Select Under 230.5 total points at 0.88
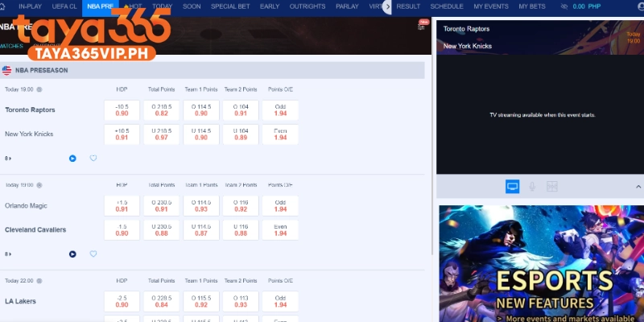Image resolution: width=644 pixels, height=322 pixels. [162, 230]
